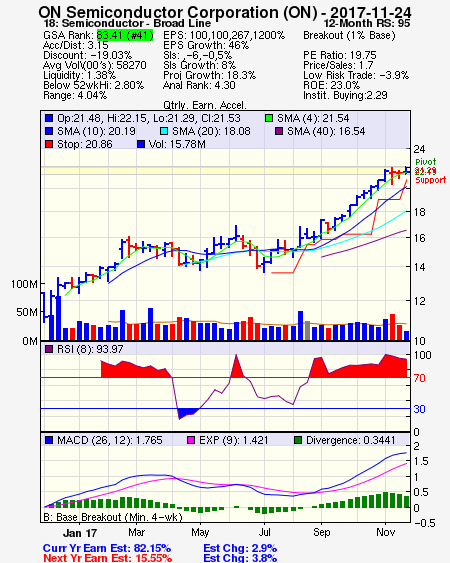
Task: Click the 'SMA (40): 16.54' legend text
Action: [326, 131]
